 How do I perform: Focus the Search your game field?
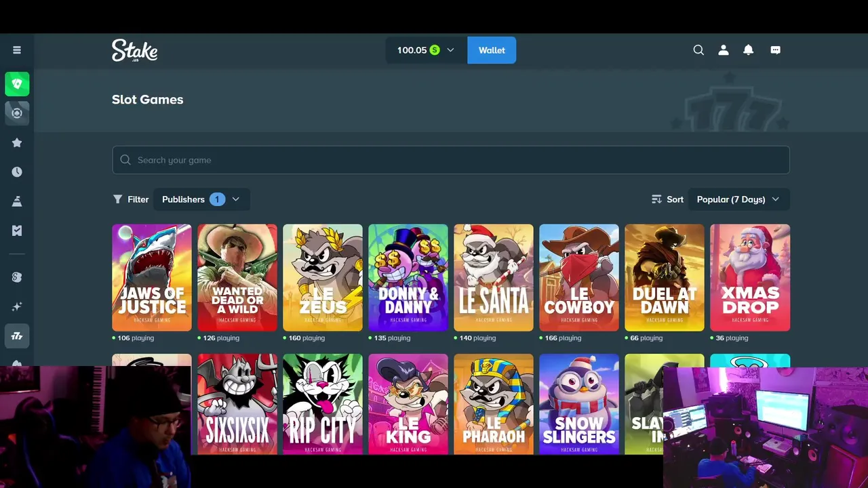point(451,160)
